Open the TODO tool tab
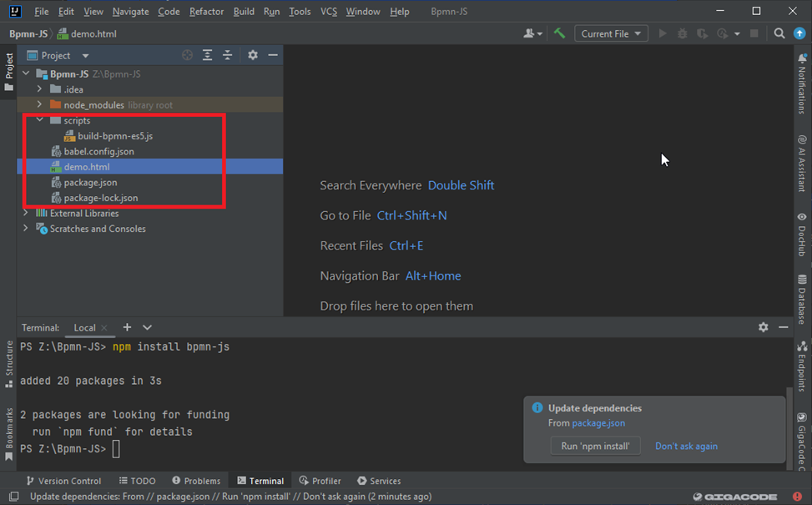 pyautogui.click(x=137, y=481)
